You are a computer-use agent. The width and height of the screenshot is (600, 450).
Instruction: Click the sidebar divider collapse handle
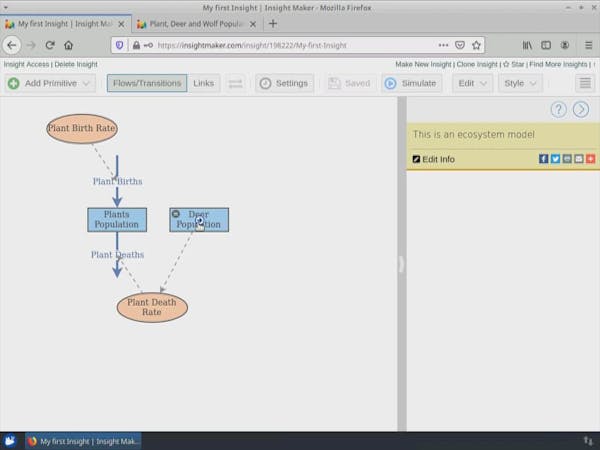point(401,264)
